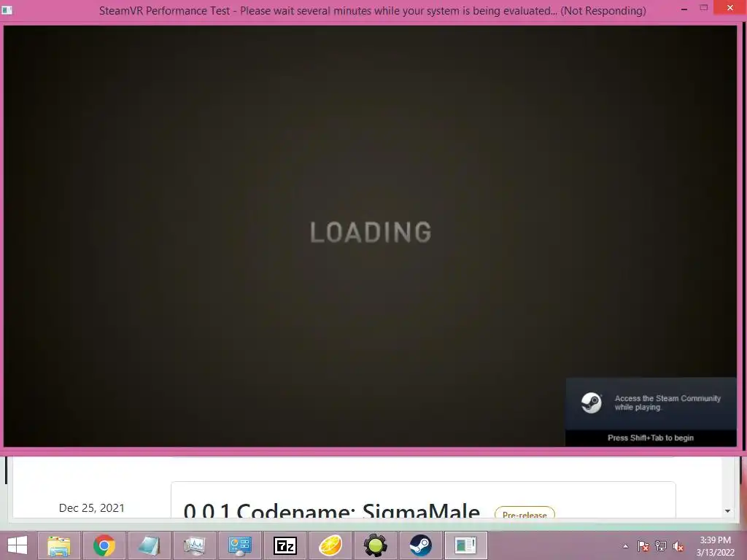Open the Windows Start menu
Screen dimensions: 747x560
18,545
